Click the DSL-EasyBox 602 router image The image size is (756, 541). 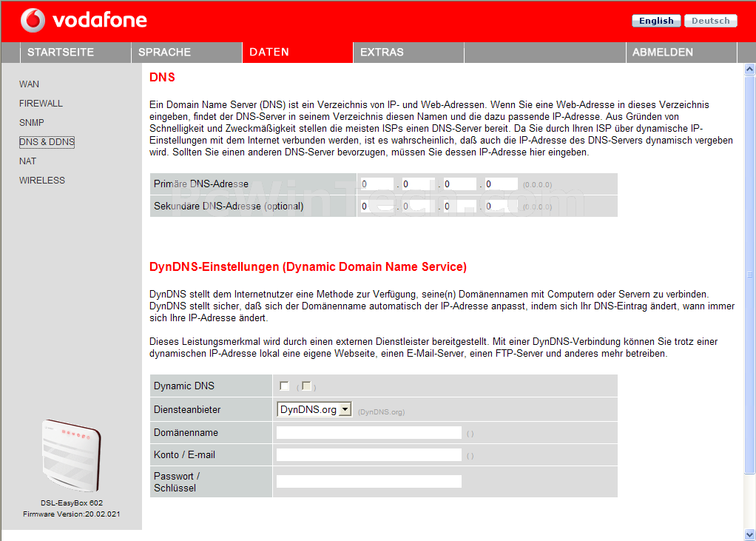pyautogui.click(x=71, y=454)
